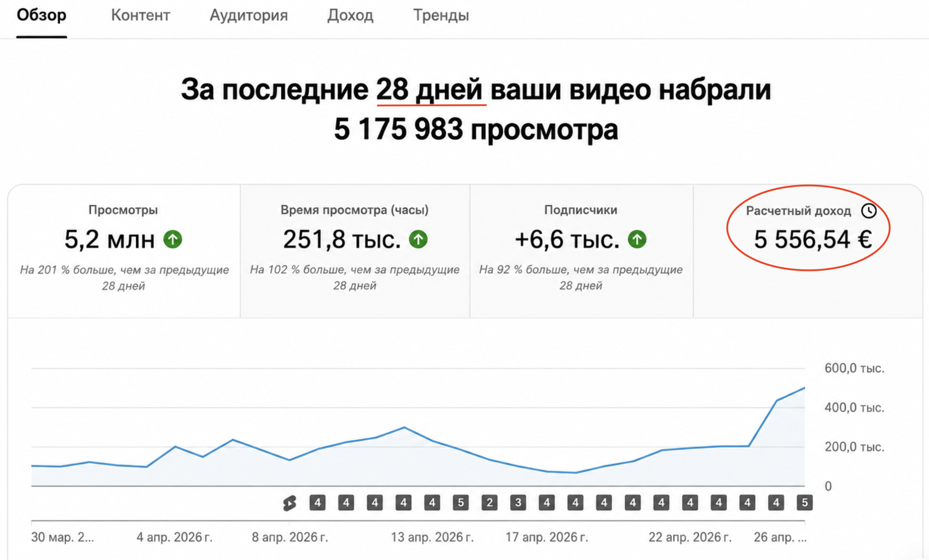Click the 'Время просмотра (часы)' label

click(x=355, y=210)
